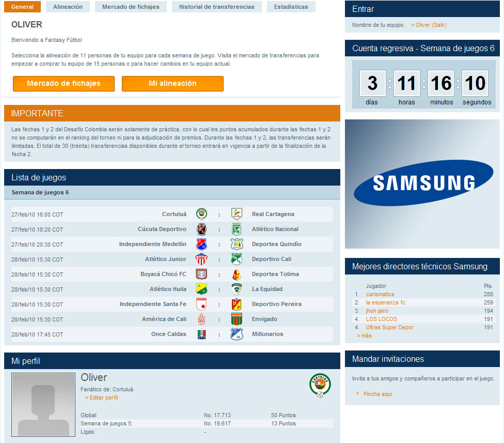
Task: Click the Millonarios team crest
Action: coord(237,334)
